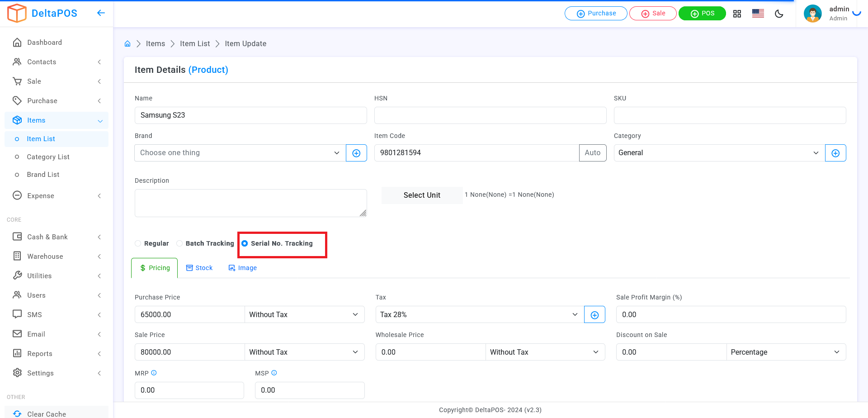The height and width of the screenshot is (418, 868).
Task: Click the Users people icon
Action: click(17, 295)
